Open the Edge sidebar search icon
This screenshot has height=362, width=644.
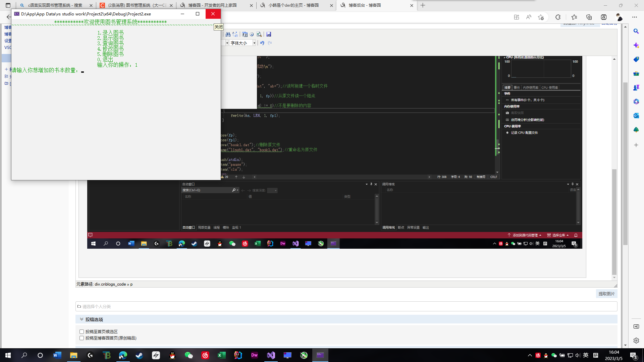(x=636, y=31)
